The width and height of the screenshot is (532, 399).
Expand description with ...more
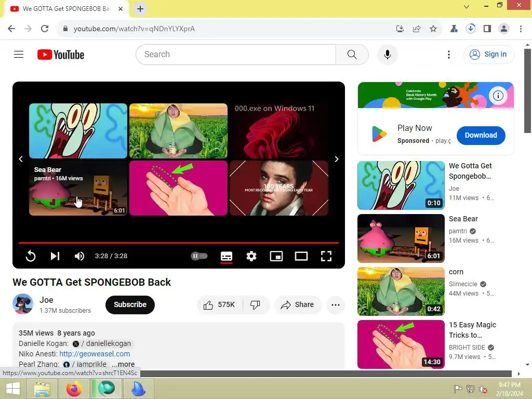tap(123, 364)
